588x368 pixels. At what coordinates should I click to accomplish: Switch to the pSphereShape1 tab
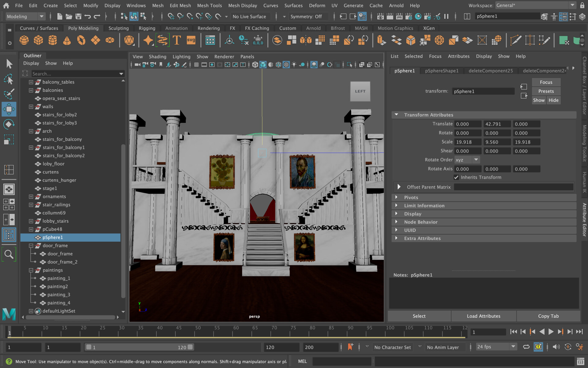tap(442, 71)
